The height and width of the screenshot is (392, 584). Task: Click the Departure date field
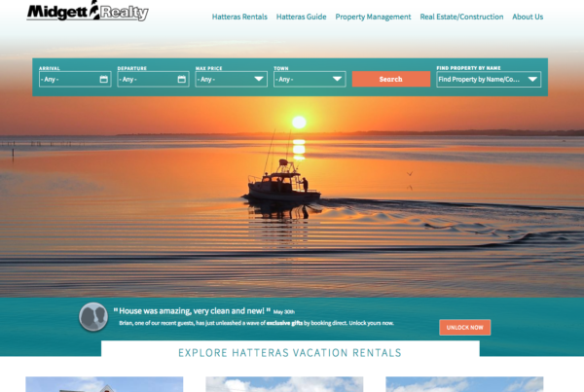coord(153,79)
